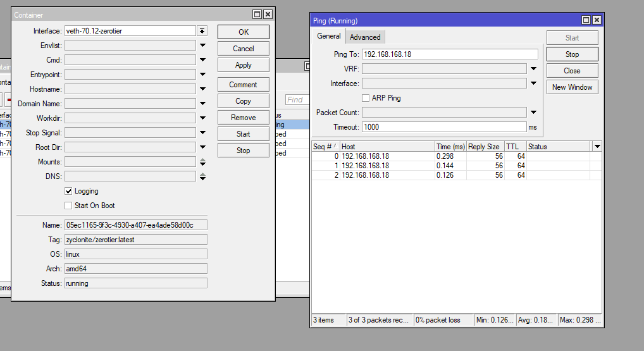The height and width of the screenshot is (351, 644).
Task: Open the ping table column selector dropdown
Action: (x=597, y=146)
